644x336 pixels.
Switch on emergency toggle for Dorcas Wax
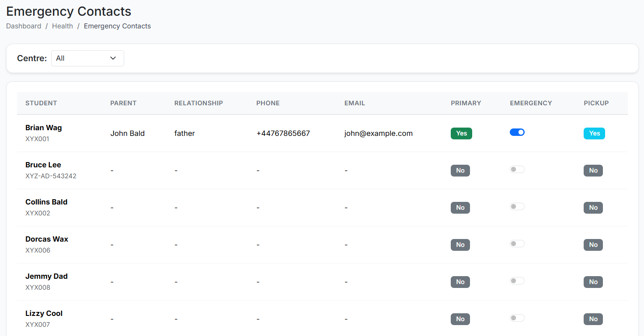(x=517, y=244)
